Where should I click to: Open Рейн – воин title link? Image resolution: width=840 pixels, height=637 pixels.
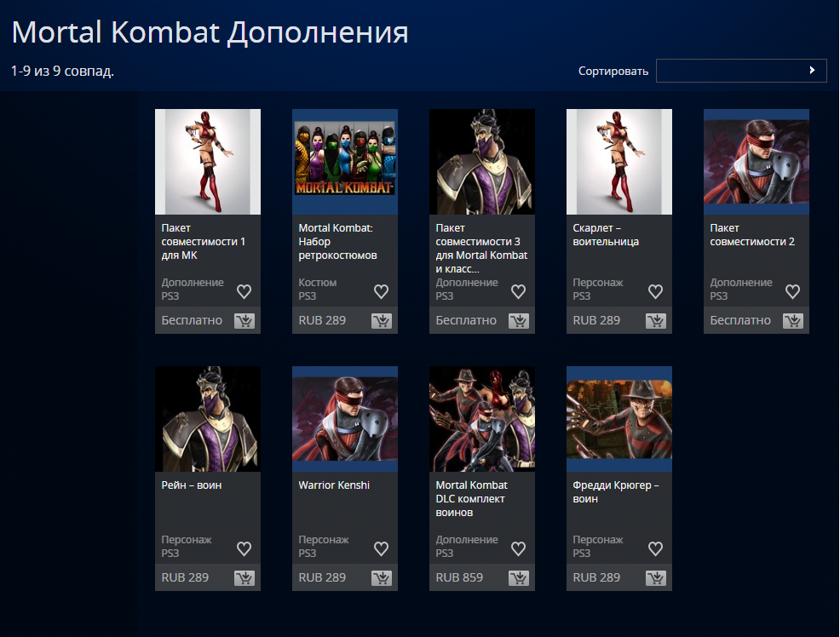point(191,485)
